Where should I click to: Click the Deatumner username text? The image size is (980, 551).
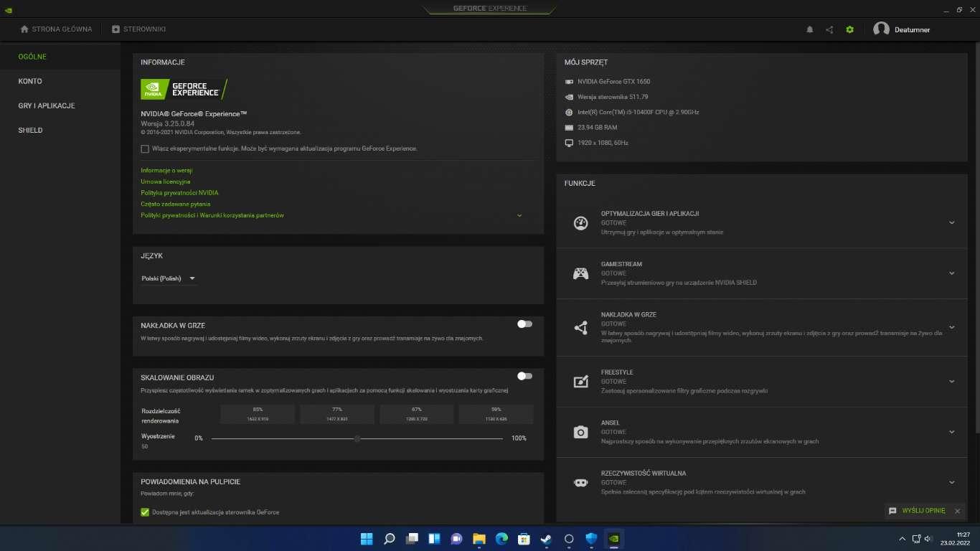[912, 29]
